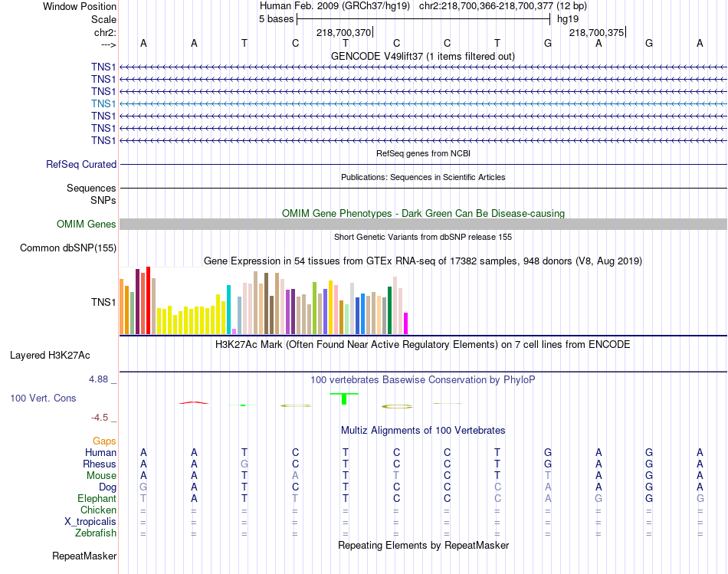Open the GTEx Gene Expression track title
728x574 pixels.
click(x=423, y=261)
